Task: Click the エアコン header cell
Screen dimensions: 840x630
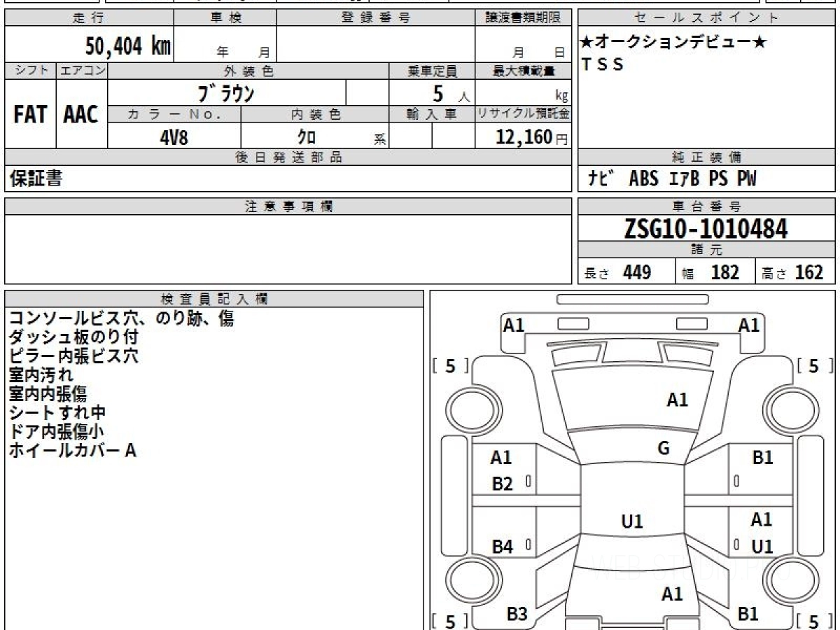Action: [x=82, y=71]
